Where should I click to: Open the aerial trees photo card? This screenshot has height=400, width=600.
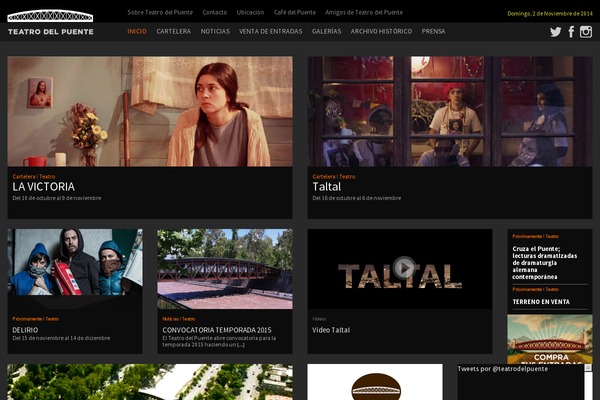pos(150,382)
